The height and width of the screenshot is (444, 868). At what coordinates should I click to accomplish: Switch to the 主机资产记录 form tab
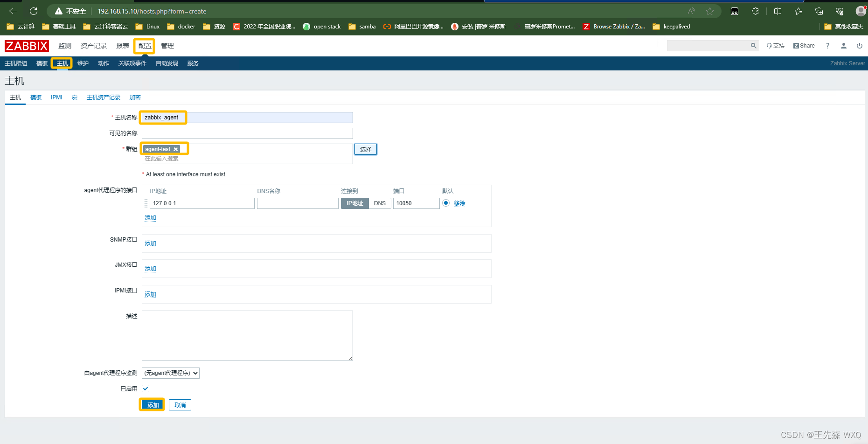tap(104, 97)
